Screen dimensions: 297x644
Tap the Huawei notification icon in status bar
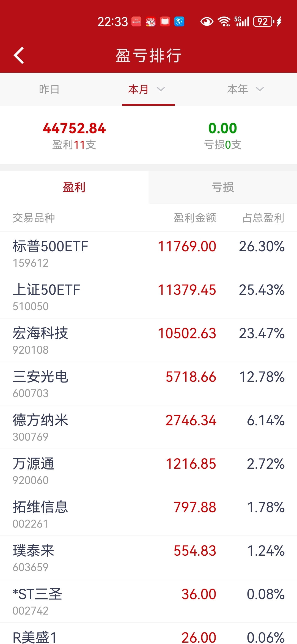click(136, 21)
